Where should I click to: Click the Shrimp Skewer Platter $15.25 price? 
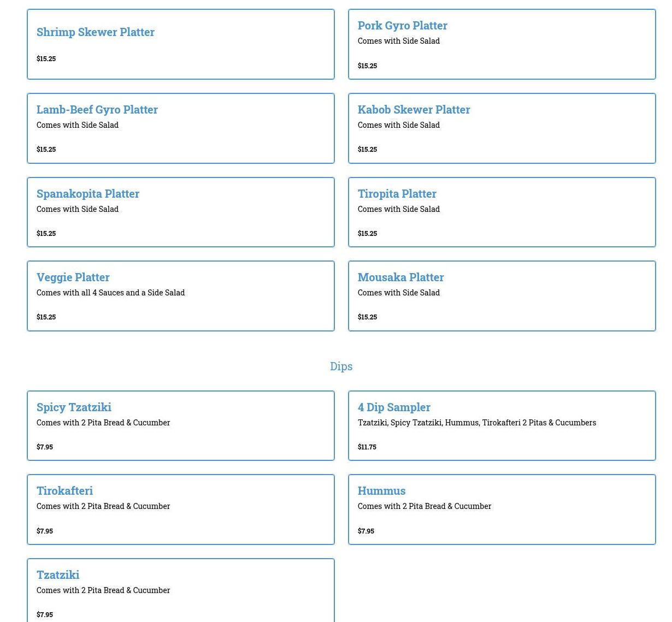click(x=46, y=58)
